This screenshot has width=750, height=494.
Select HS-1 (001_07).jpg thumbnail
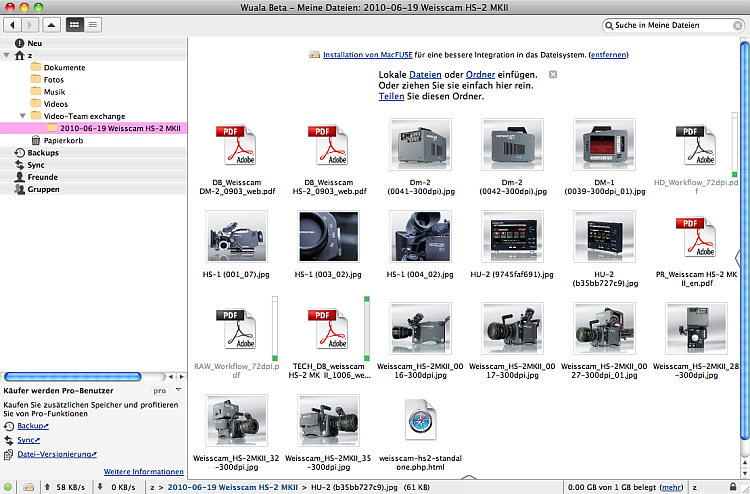236,236
